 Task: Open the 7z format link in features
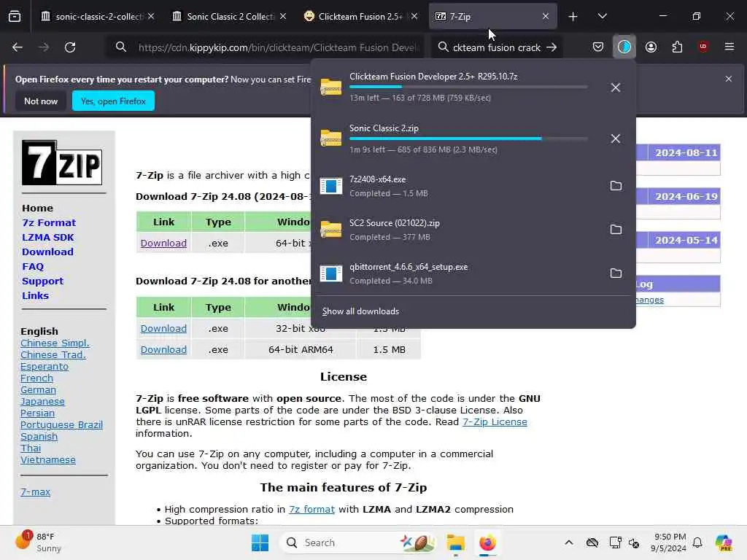(311, 509)
